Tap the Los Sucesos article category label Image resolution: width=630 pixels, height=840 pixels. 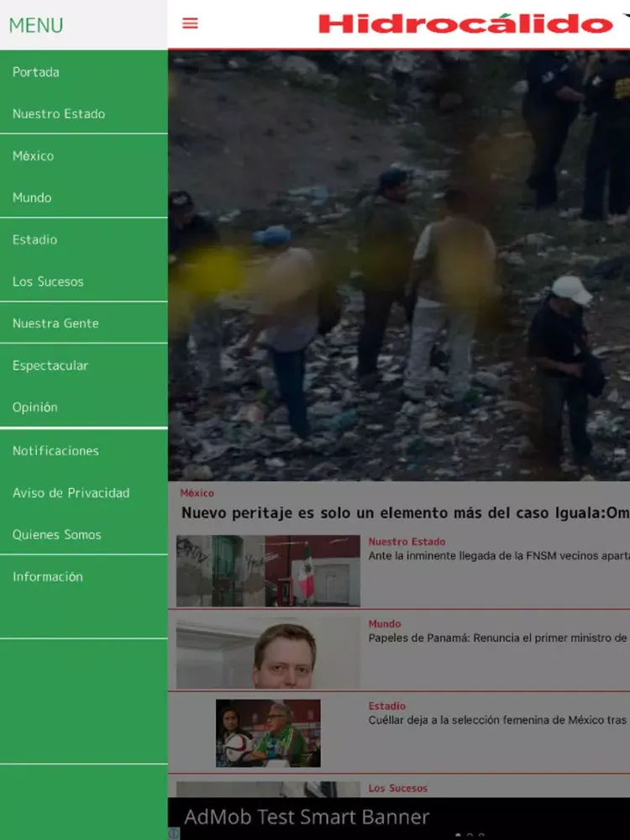click(398, 788)
